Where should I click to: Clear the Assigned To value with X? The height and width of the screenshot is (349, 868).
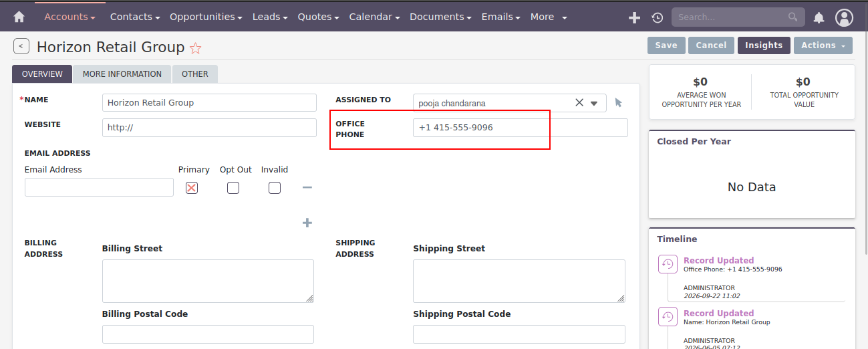pos(579,102)
